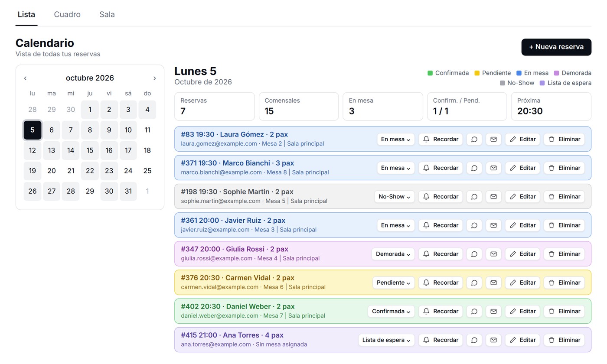Screen dimensions: 607x364
Task: Click the Reservas 7 summary card
Action: click(x=215, y=106)
